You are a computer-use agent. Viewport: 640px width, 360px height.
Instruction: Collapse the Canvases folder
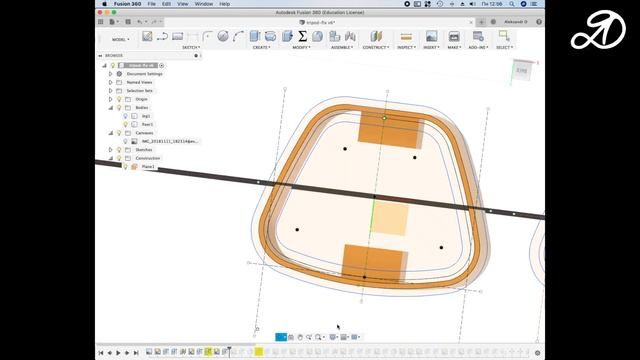[111, 133]
